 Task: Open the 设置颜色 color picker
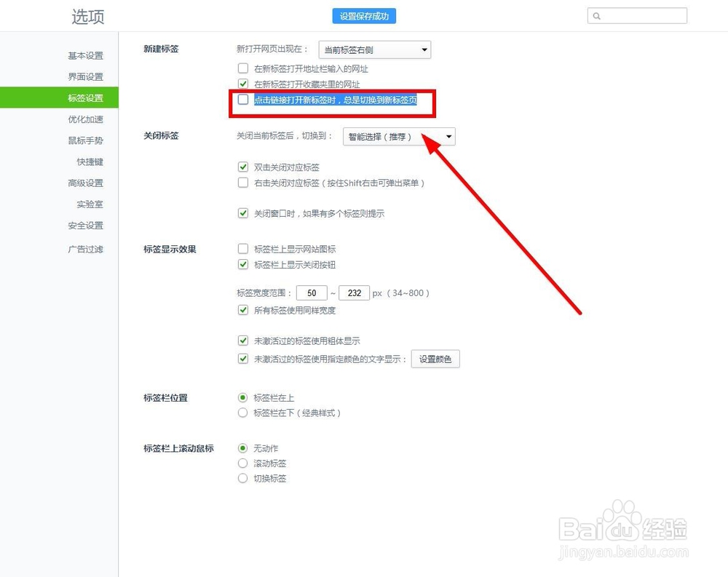[435, 359]
